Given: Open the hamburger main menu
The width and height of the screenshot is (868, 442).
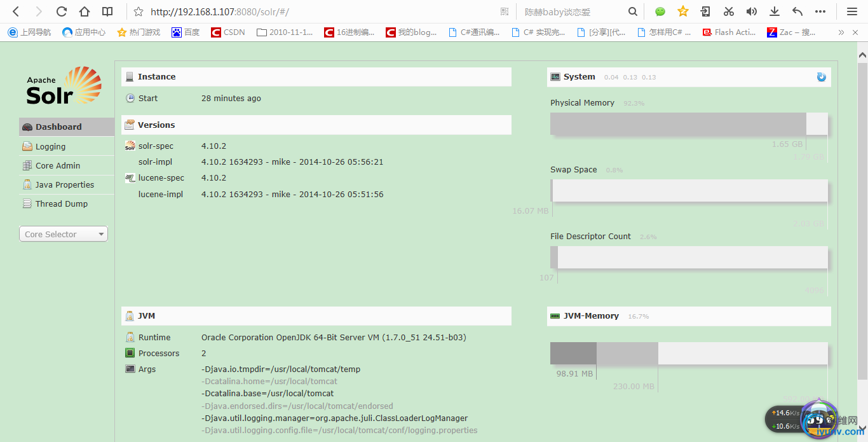Looking at the screenshot, I should (852, 11).
